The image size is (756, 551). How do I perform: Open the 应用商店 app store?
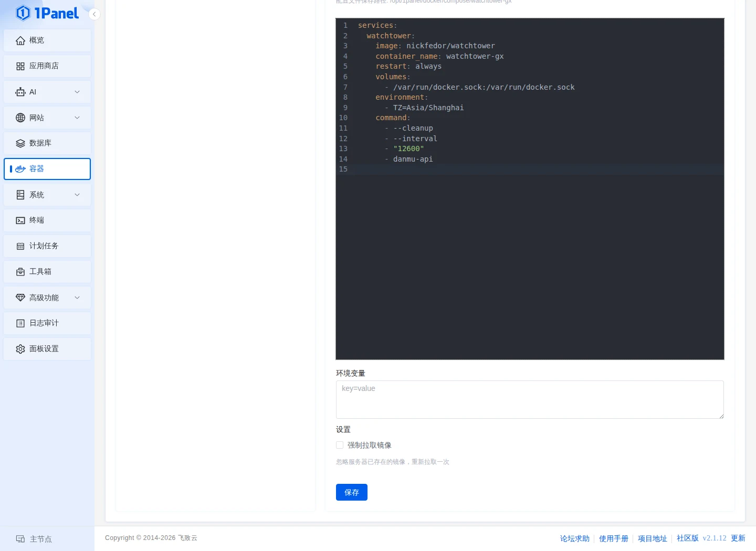[47, 66]
